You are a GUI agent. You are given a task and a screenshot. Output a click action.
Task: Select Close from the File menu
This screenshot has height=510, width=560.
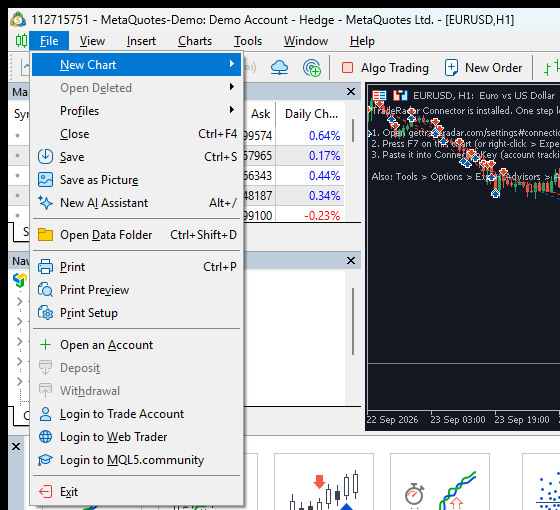click(136, 134)
